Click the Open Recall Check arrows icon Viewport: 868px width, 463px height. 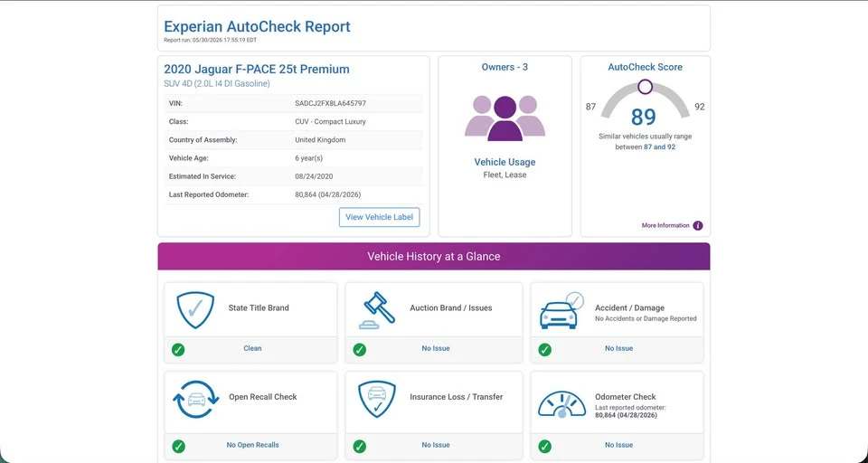click(x=196, y=399)
